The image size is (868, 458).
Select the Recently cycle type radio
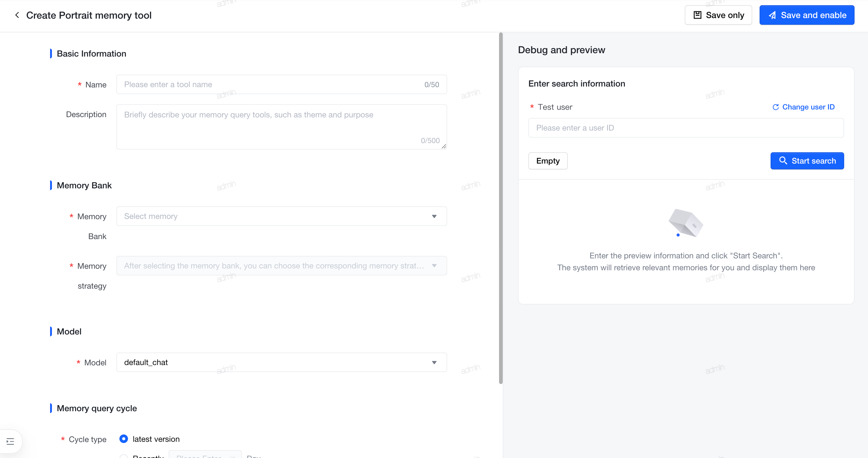point(124,456)
